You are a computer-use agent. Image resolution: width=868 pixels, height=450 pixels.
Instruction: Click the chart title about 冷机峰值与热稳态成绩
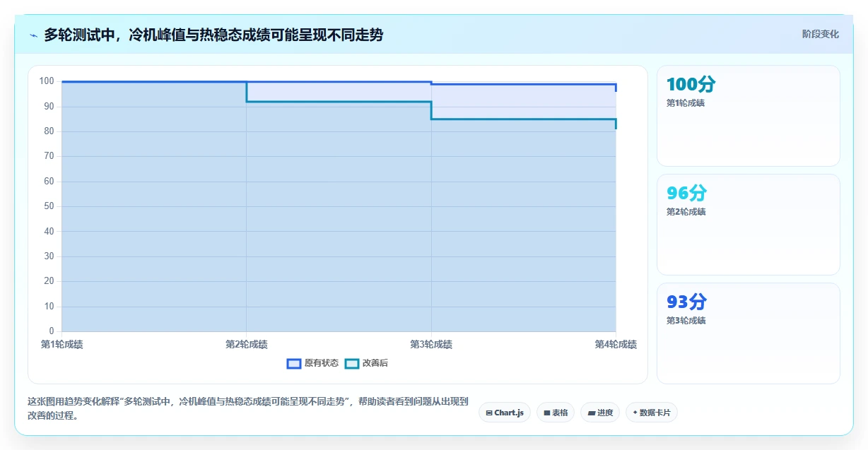[x=213, y=35]
